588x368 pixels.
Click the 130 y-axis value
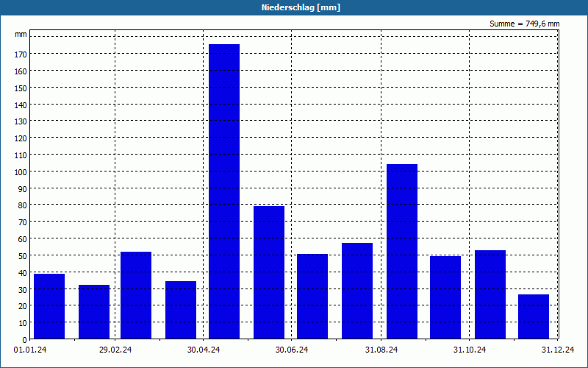[x=21, y=121]
